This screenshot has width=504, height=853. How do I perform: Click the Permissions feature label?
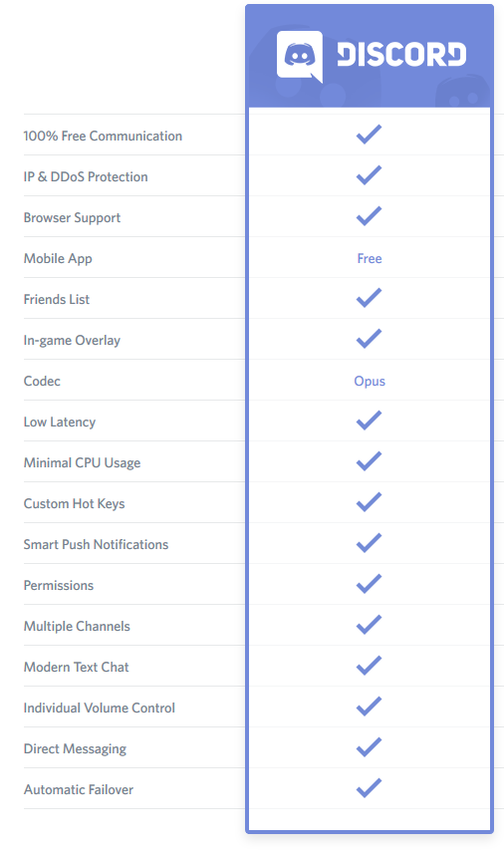58,585
